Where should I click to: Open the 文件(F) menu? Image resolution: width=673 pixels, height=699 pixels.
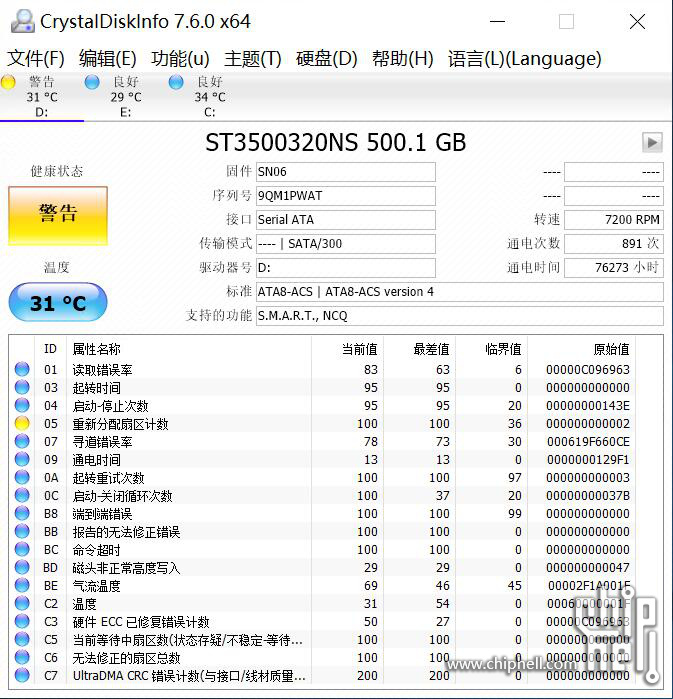(36, 58)
